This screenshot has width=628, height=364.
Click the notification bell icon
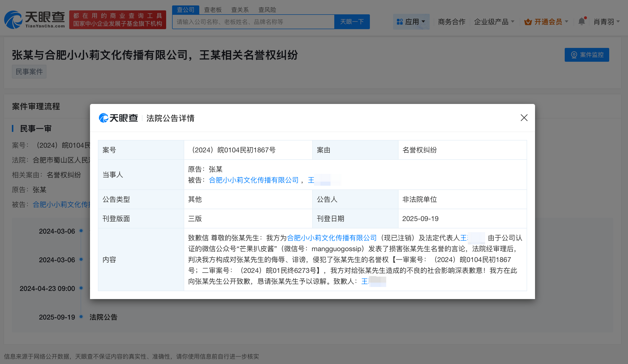point(582,21)
